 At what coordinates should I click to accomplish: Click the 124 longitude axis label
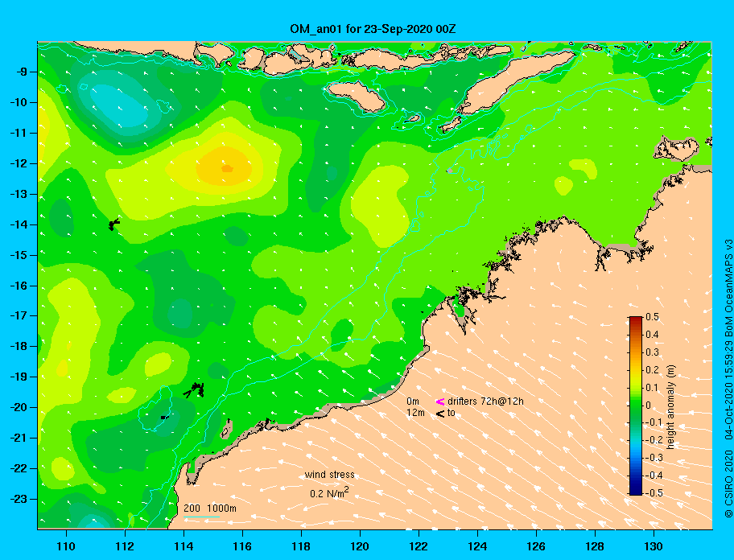coord(477,546)
